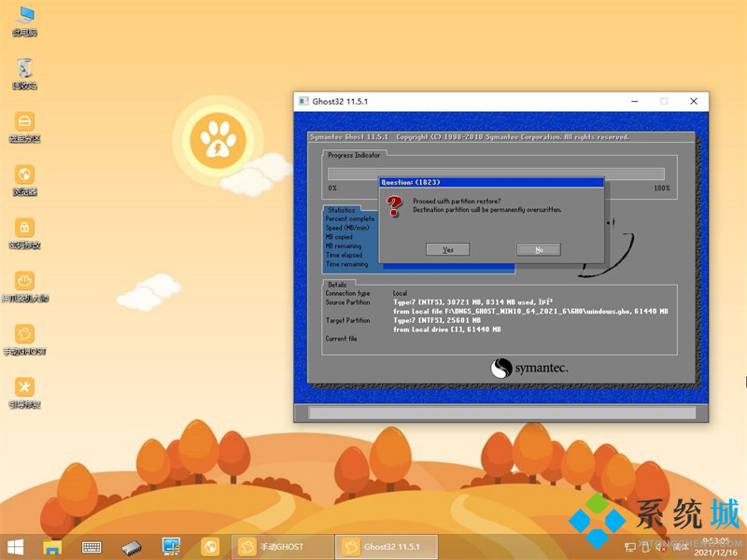Click the Question (1823) dialog title bar

click(491, 182)
